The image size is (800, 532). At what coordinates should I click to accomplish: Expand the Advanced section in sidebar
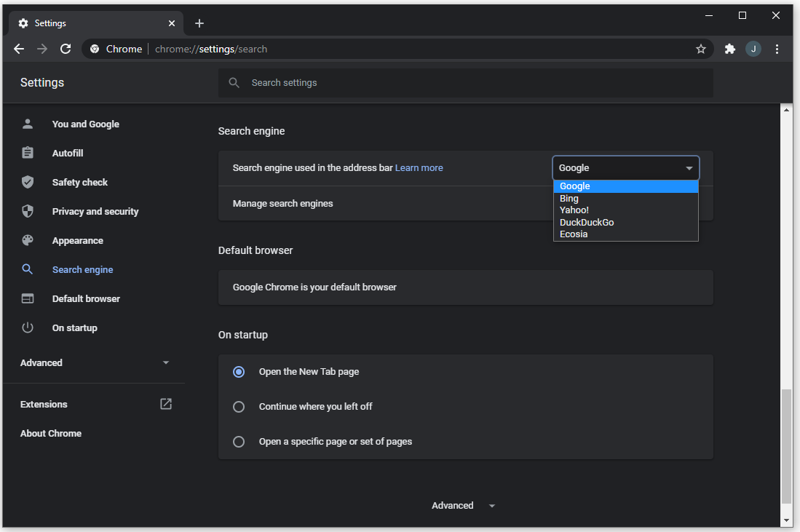(95, 362)
